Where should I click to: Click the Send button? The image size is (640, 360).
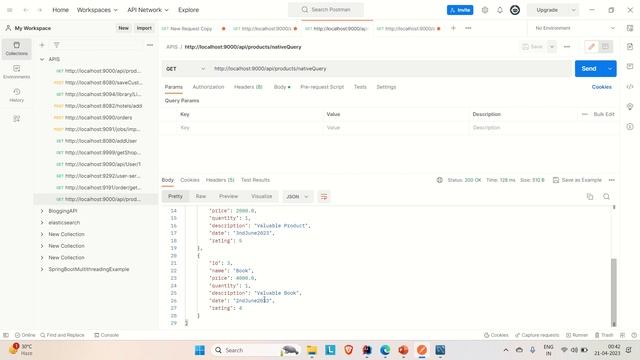tap(589, 69)
